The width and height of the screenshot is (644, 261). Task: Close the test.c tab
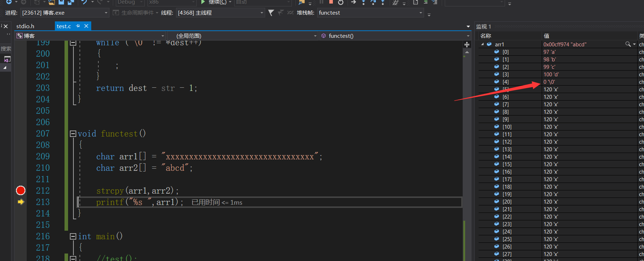point(86,26)
